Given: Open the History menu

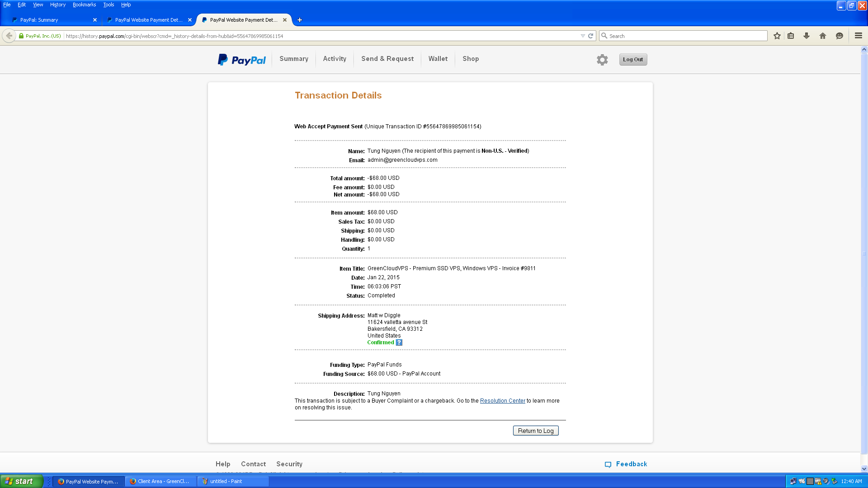Looking at the screenshot, I should [57, 5].
